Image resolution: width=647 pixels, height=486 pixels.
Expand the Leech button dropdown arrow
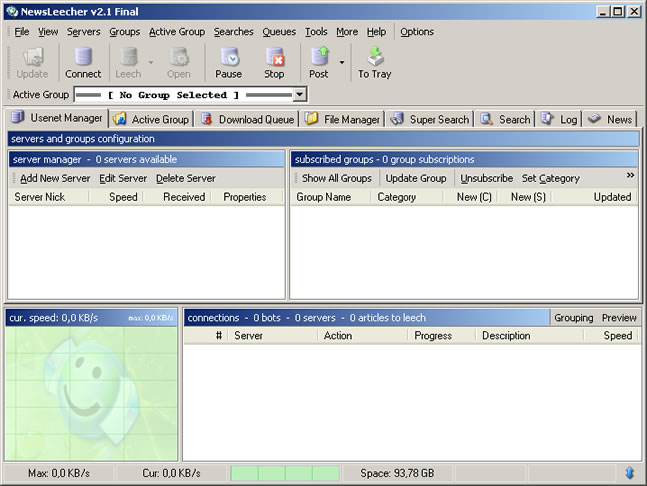[151, 62]
